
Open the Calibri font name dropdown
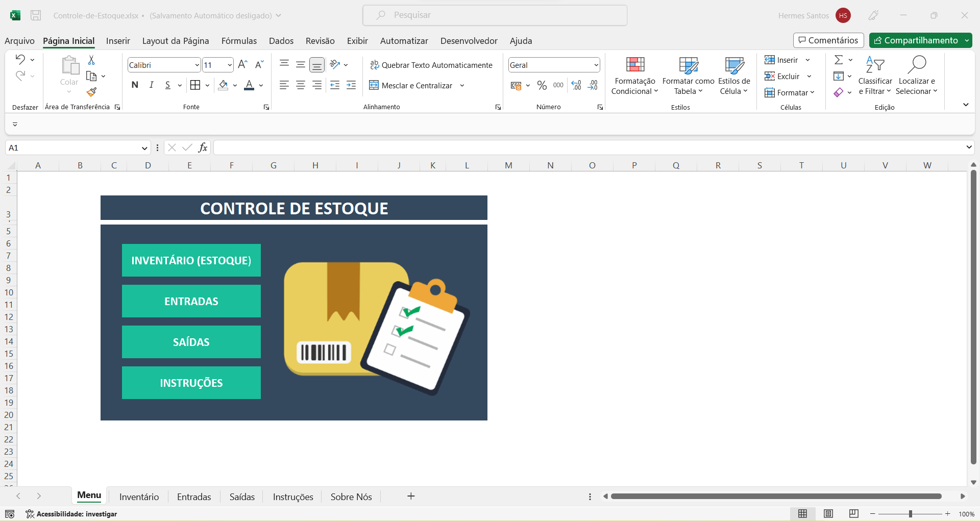coord(197,65)
